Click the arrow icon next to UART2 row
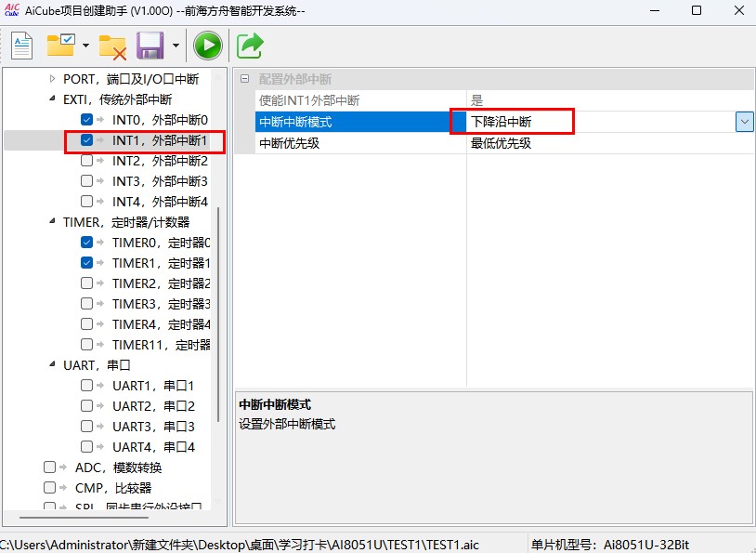 (x=100, y=406)
